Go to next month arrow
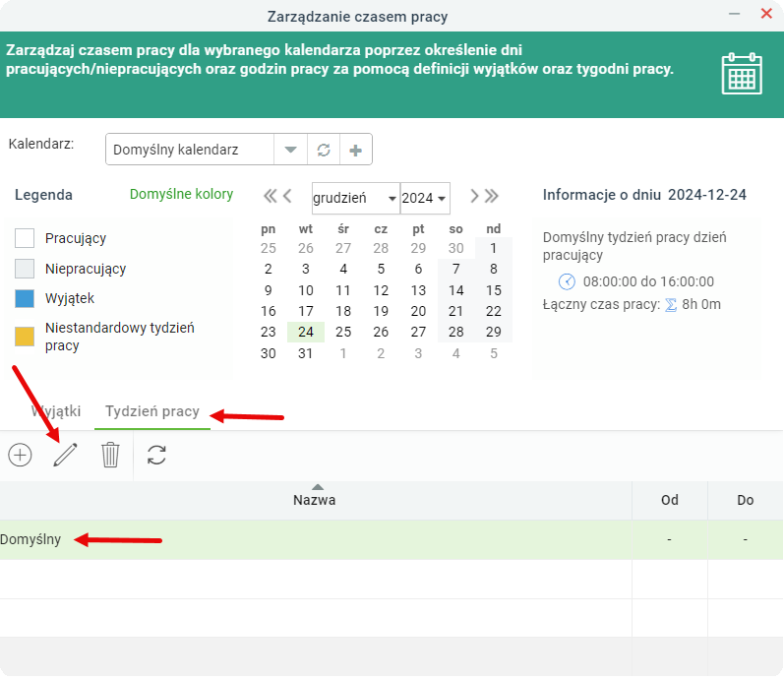 tap(474, 196)
